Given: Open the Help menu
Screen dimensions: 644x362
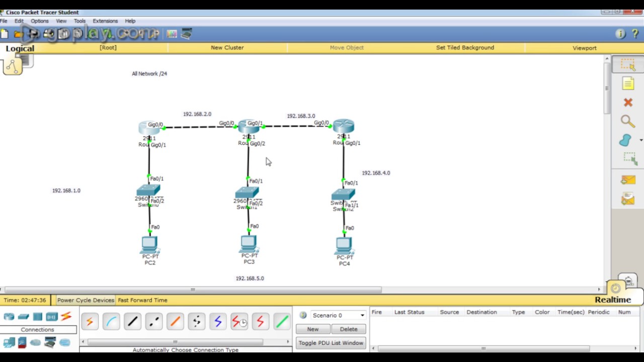Looking at the screenshot, I should 130,21.
